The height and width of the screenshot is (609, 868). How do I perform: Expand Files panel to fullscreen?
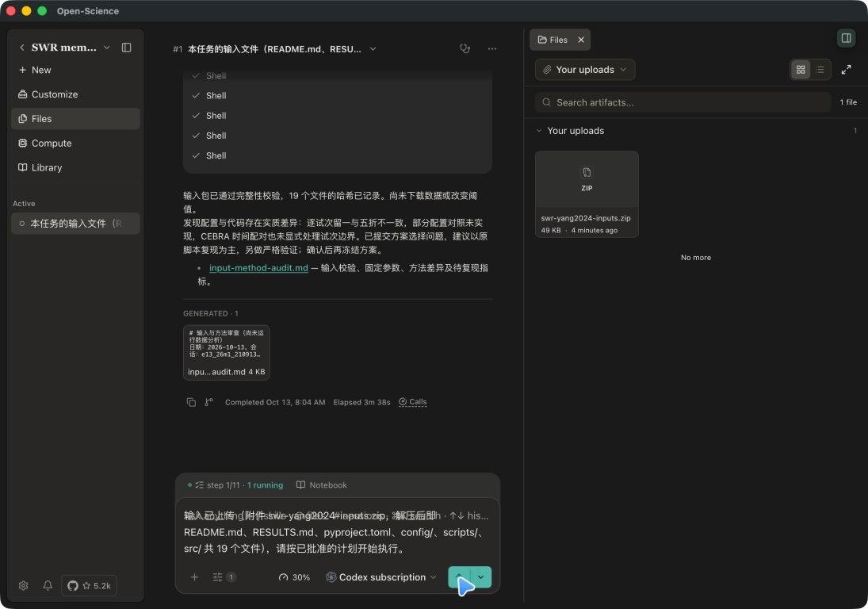[x=846, y=70]
